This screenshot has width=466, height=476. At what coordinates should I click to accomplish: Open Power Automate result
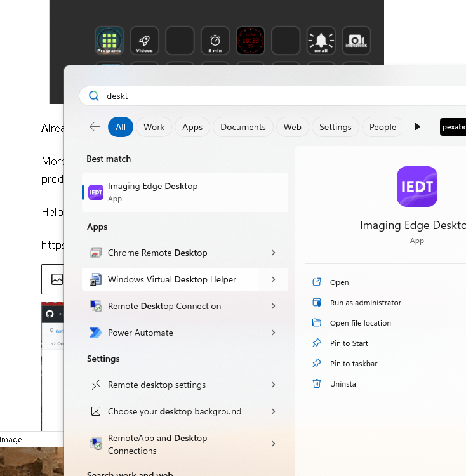(170, 333)
